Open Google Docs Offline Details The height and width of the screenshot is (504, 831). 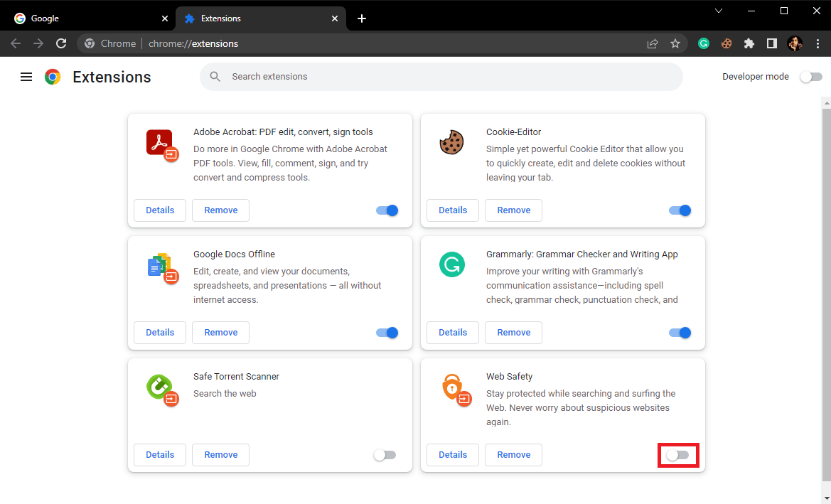160,333
